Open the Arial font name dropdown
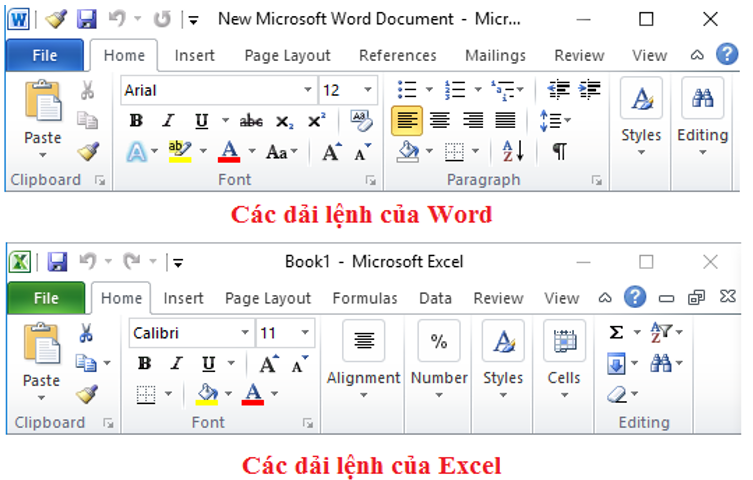 point(306,90)
